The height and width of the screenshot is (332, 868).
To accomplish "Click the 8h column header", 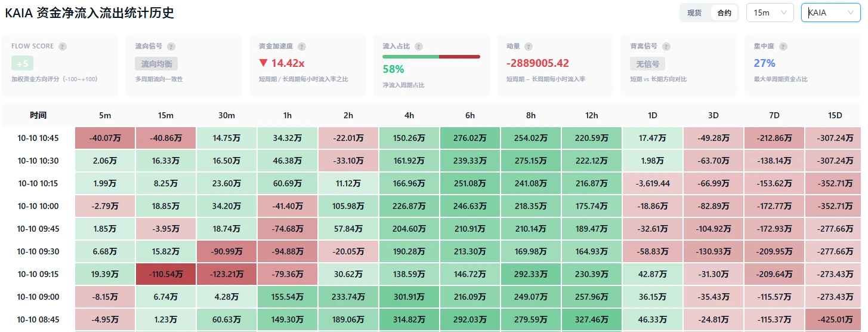I will pos(531,115).
